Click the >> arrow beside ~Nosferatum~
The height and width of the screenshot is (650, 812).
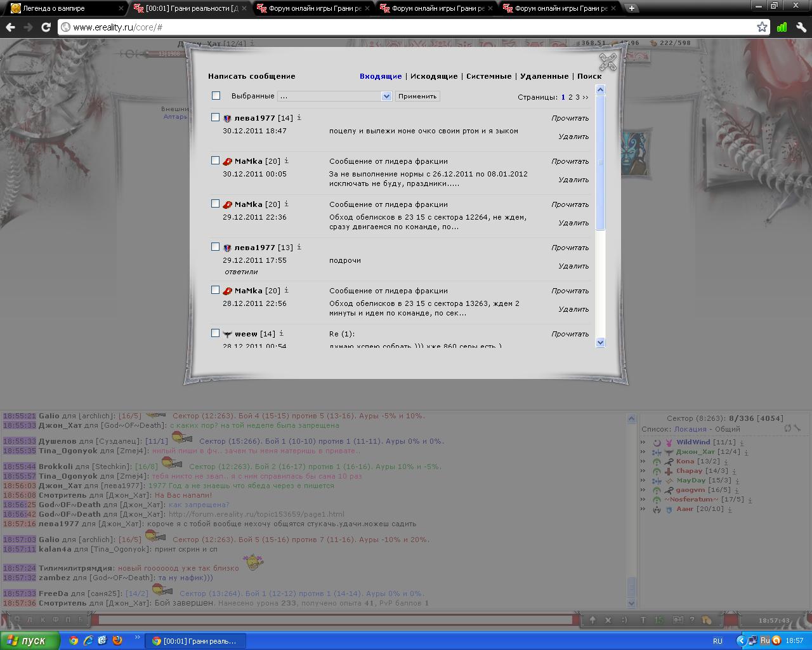tap(643, 500)
